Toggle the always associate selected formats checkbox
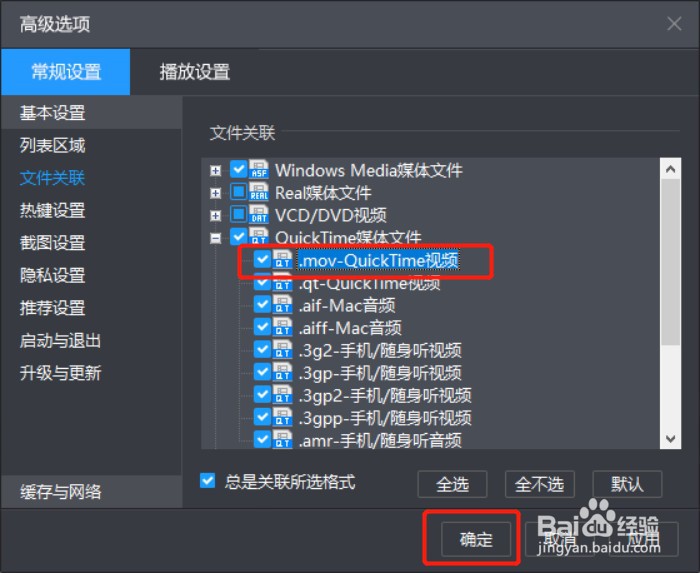 tap(208, 481)
